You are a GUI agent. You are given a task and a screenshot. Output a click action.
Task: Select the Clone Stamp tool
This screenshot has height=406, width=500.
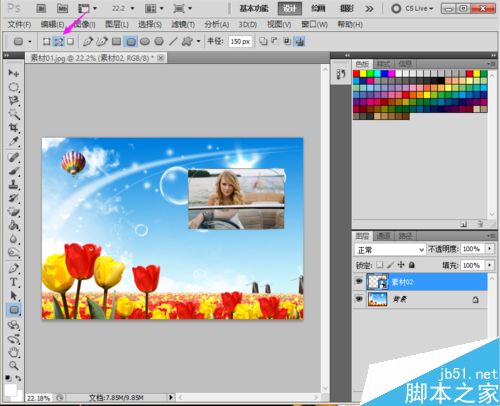14,185
